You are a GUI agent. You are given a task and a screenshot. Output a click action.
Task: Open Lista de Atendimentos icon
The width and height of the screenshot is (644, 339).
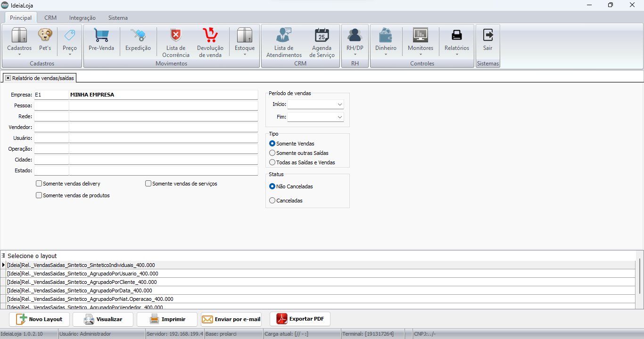click(x=284, y=36)
